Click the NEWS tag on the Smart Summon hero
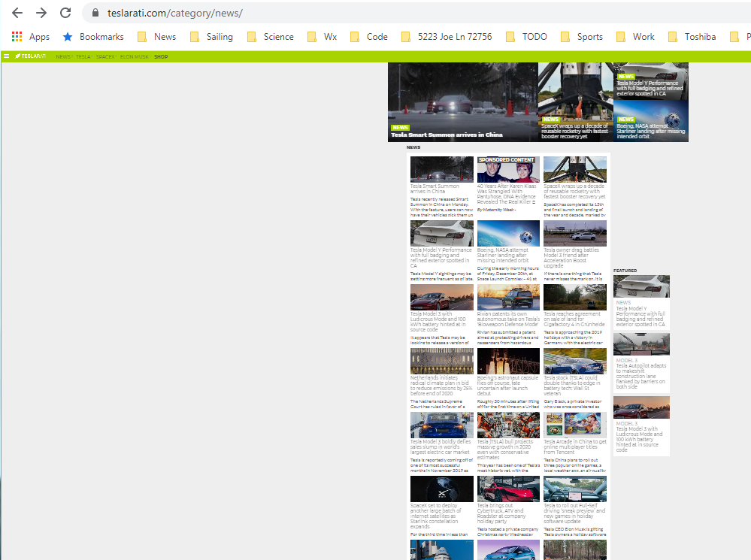The image size is (751, 560). [x=400, y=128]
